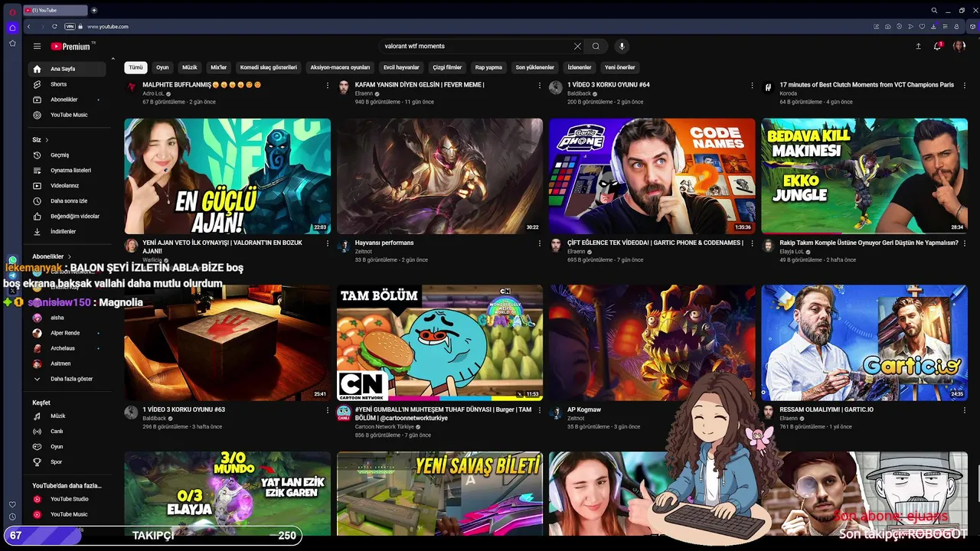
Task: Select the İzlenenler chip
Action: click(x=580, y=67)
